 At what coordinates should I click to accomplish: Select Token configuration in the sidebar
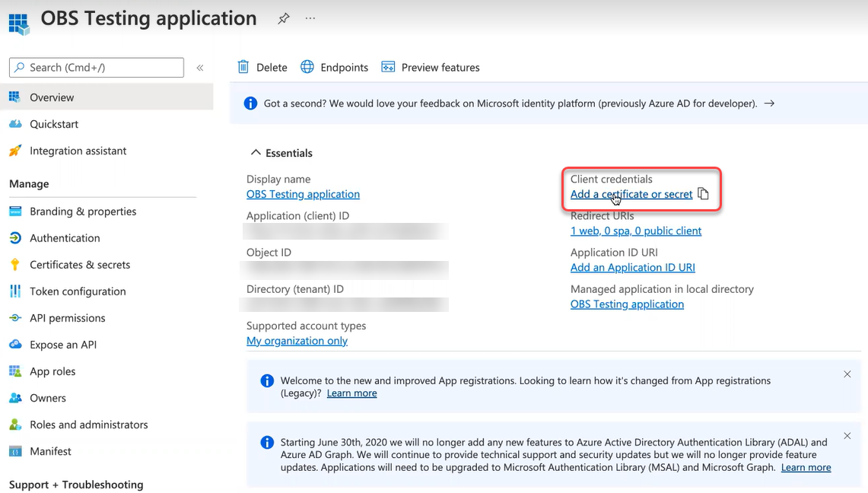78,291
